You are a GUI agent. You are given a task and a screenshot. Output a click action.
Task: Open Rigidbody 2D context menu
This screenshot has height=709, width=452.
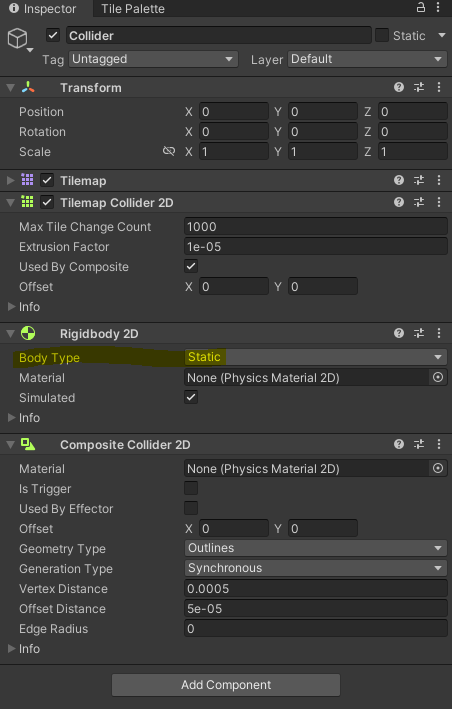tap(438, 333)
